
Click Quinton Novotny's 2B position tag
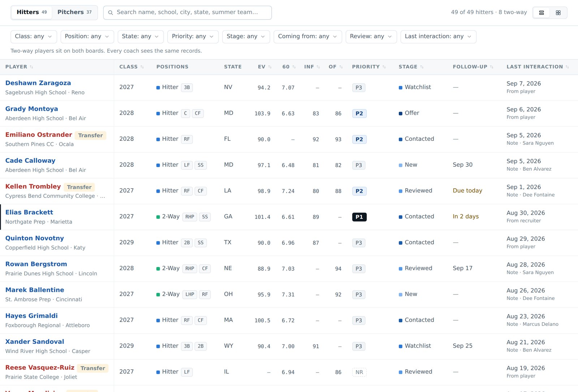point(187,243)
